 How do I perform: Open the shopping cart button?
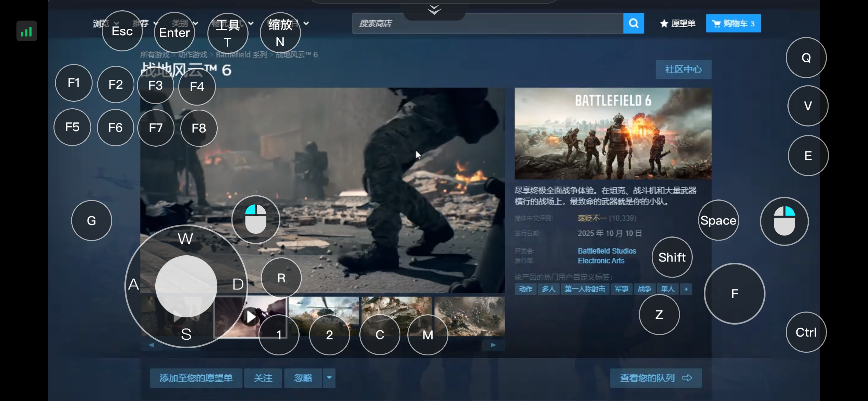click(x=733, y=23)
